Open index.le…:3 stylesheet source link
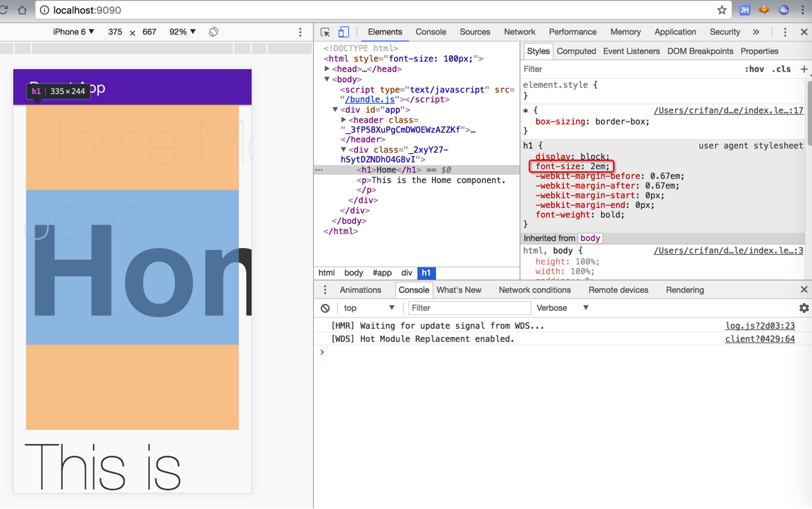 (x=728, y=251)
